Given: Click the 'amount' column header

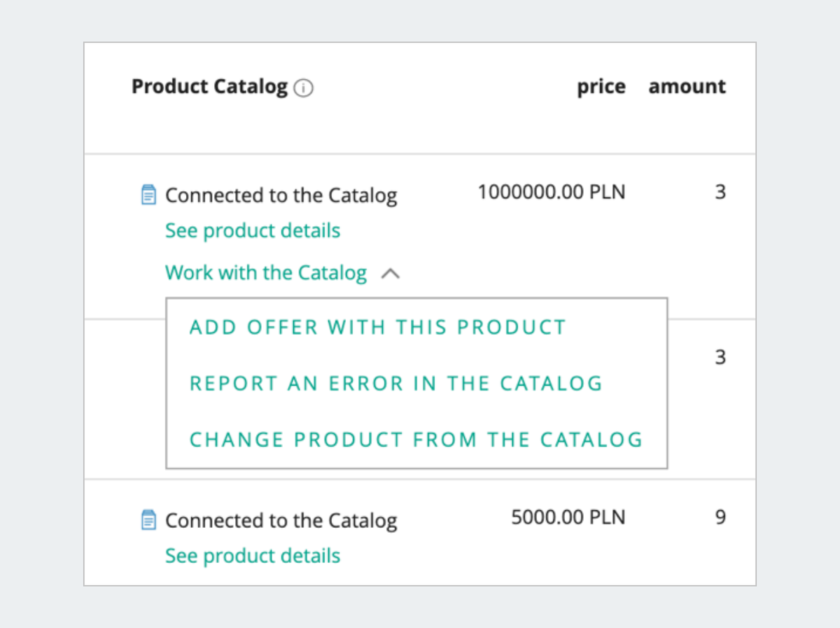Looking at the screenshot, I should point(687,87).
